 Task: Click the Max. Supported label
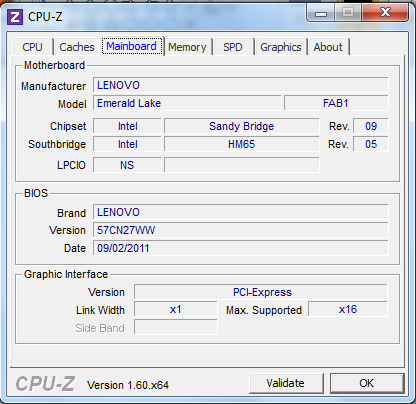pyautogui.click(x=264, y=310)
